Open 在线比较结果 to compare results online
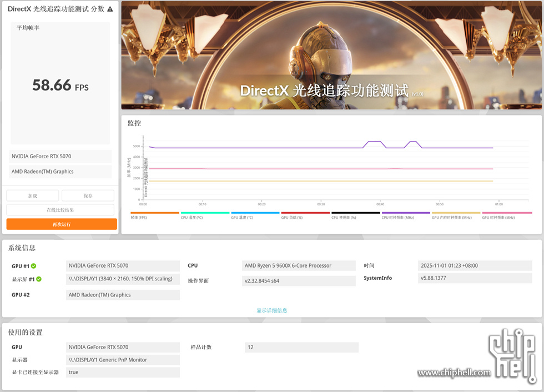This screenshot has width=544, height=392. pos(60,210)
